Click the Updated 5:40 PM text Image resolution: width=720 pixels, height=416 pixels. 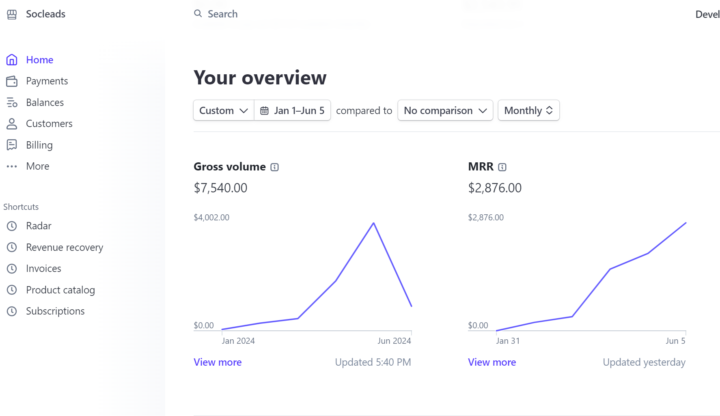(373, 362)
